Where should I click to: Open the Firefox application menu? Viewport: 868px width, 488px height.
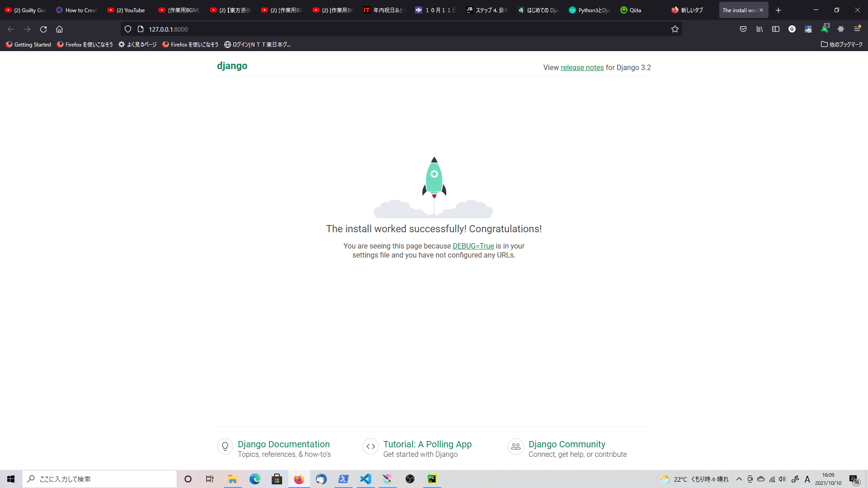[x=857, y=29]
